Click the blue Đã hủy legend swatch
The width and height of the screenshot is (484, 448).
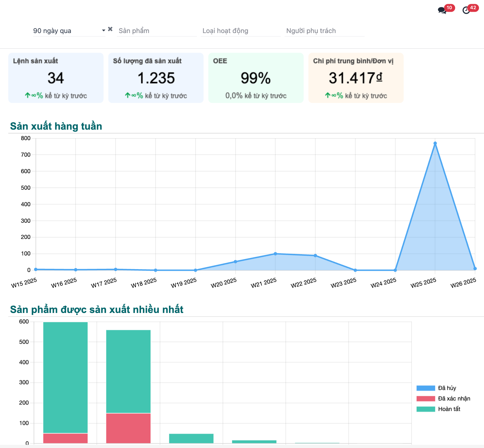pos(426,388)
